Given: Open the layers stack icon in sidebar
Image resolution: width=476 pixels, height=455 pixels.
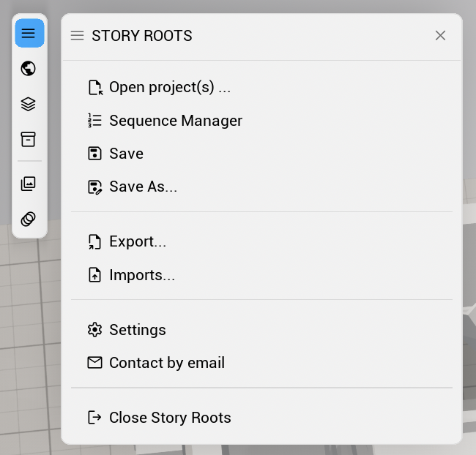Looking at the screenshot, I should pyautogui.click(x=29, y=104).
